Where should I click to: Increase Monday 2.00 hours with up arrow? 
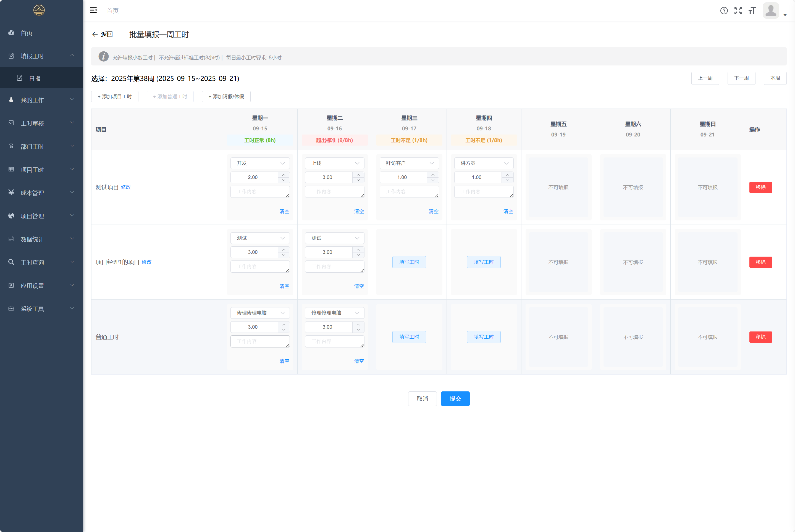tap(284, 175)
